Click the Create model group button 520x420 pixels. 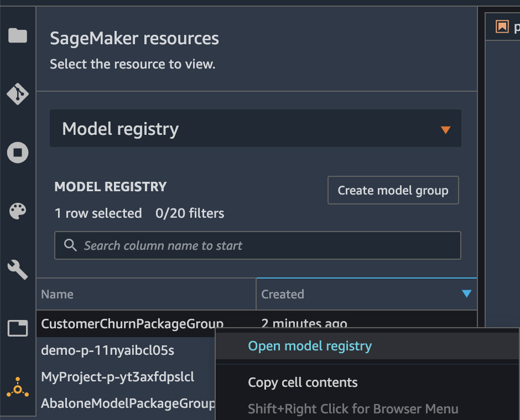(x=393, y=190)
